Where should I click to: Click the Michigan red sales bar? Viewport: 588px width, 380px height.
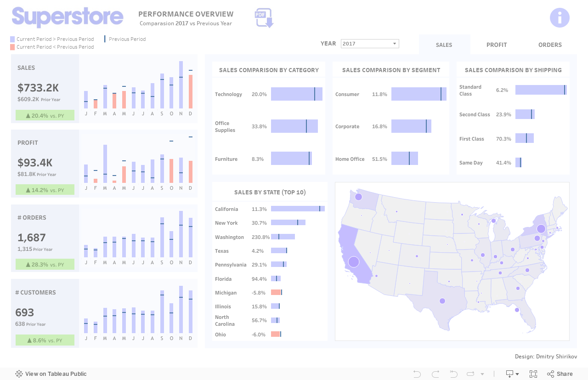click(x=276, y=292)
